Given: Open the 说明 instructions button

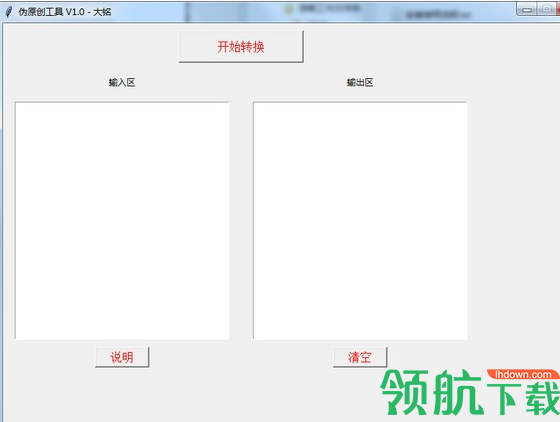Looking at the screenshot, I should tap(122, 357).
